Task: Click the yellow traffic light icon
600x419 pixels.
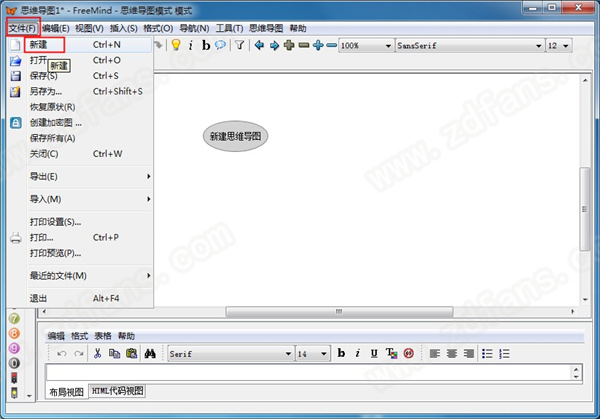Action: coord(14,393)
